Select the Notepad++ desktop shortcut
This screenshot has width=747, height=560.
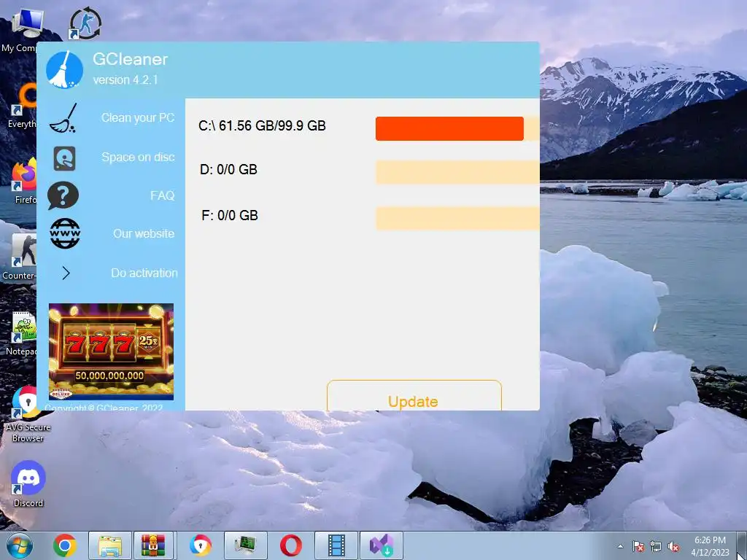pos(21,333)
